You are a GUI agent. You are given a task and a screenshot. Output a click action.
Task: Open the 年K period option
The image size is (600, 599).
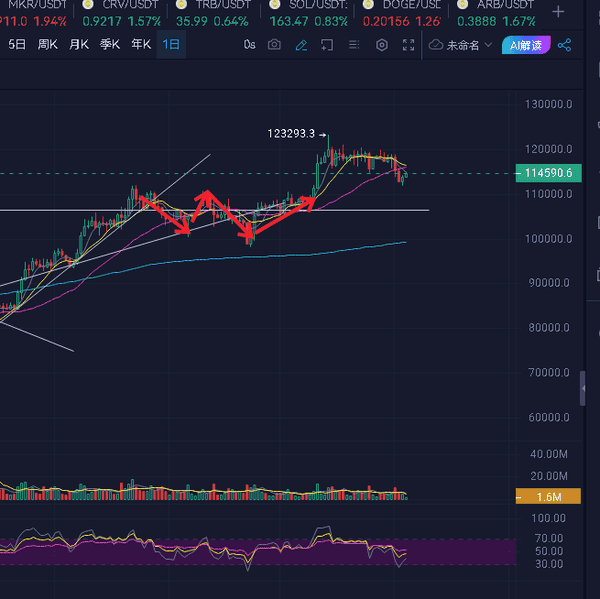tap(141, 45)
